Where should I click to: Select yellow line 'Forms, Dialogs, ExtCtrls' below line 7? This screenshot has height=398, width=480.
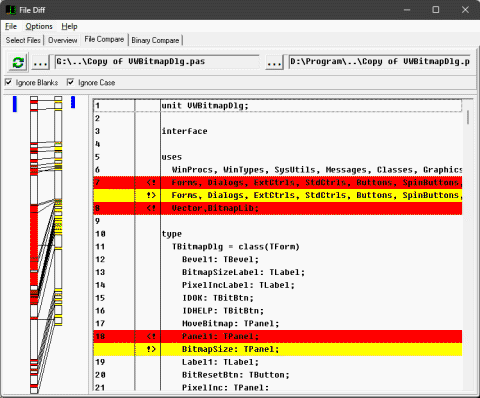click(278, 195)
